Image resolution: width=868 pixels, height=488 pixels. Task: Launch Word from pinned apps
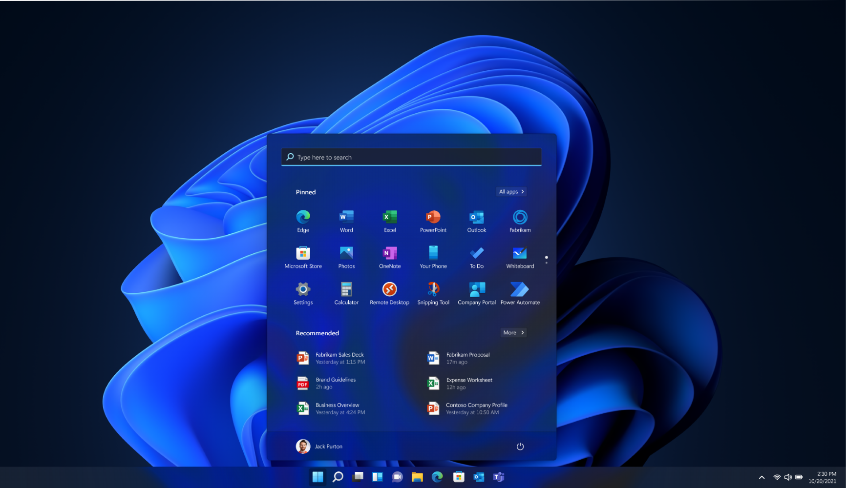click(x=346, y=221)
